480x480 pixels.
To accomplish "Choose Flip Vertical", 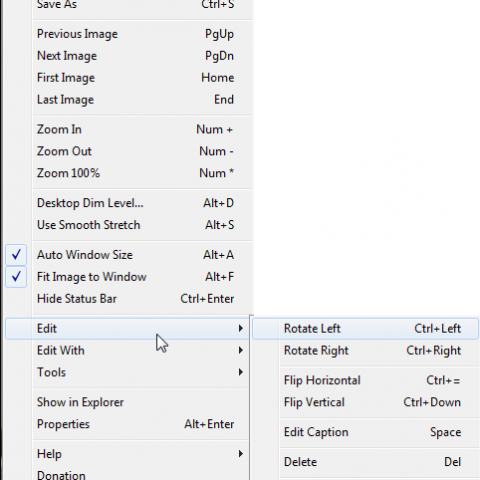I will pyautogui.click(x=365, y=402).
